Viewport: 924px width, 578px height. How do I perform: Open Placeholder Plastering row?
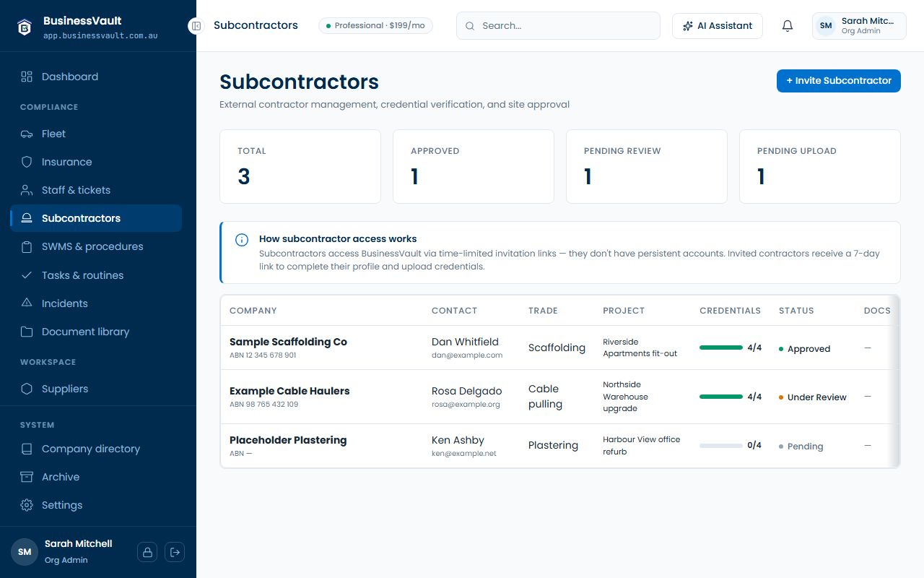click(560, 446)
